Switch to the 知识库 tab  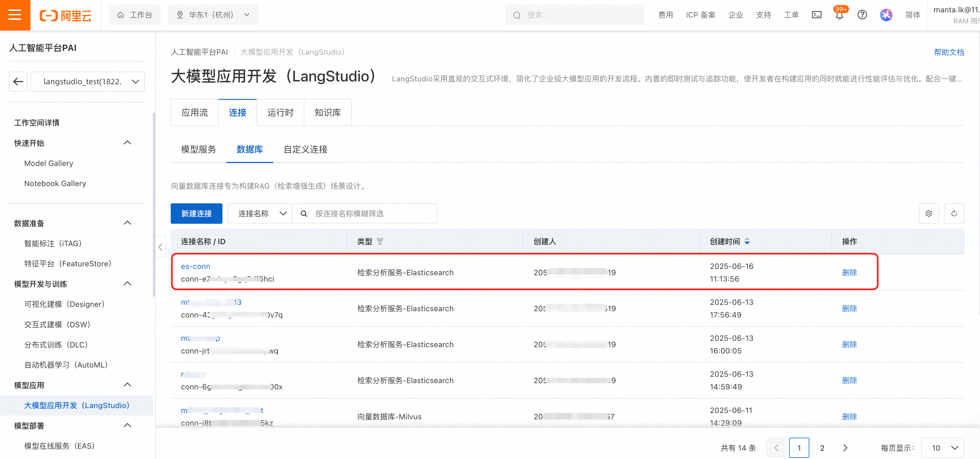click(x=328, y=113)
